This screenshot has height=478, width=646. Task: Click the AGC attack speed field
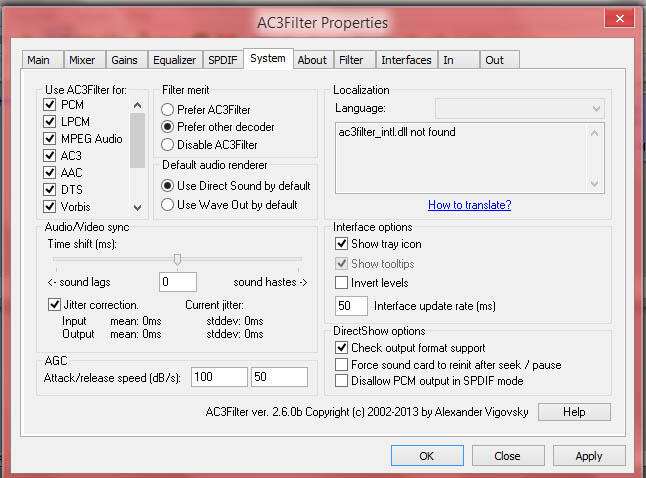[x=219, y=377]
